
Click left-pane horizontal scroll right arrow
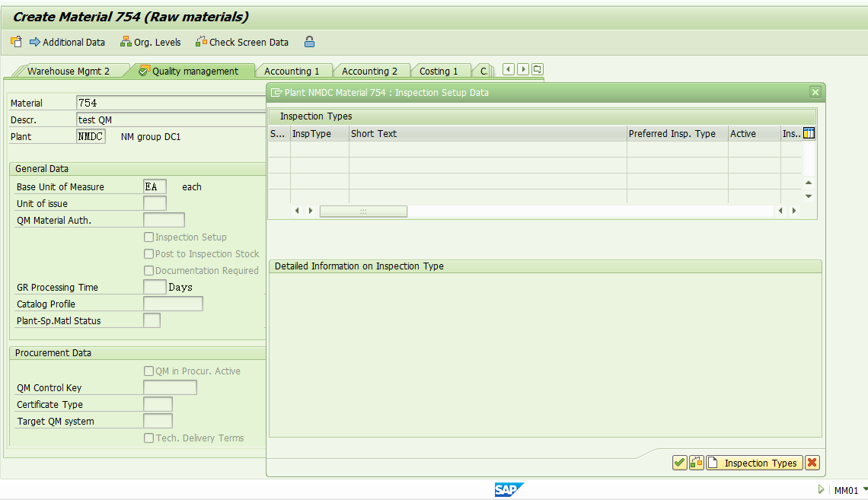pos(311,211)
